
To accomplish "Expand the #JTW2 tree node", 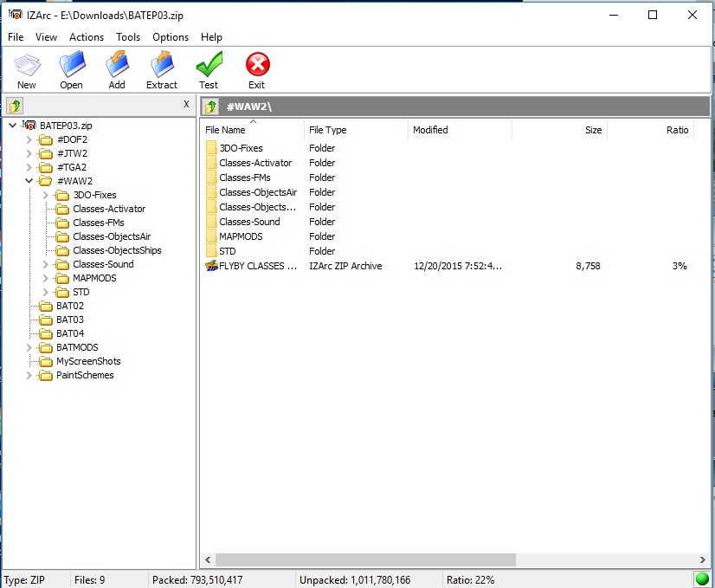I will (29, 153).
